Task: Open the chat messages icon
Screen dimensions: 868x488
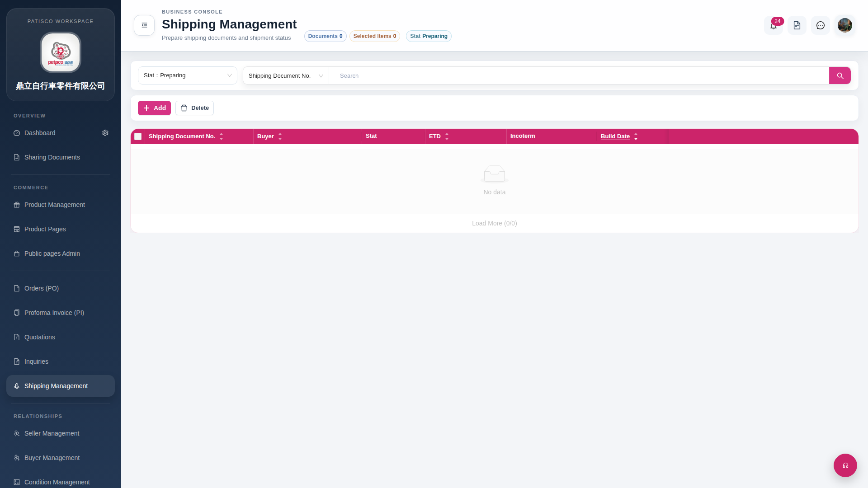Action: [821, 25]
